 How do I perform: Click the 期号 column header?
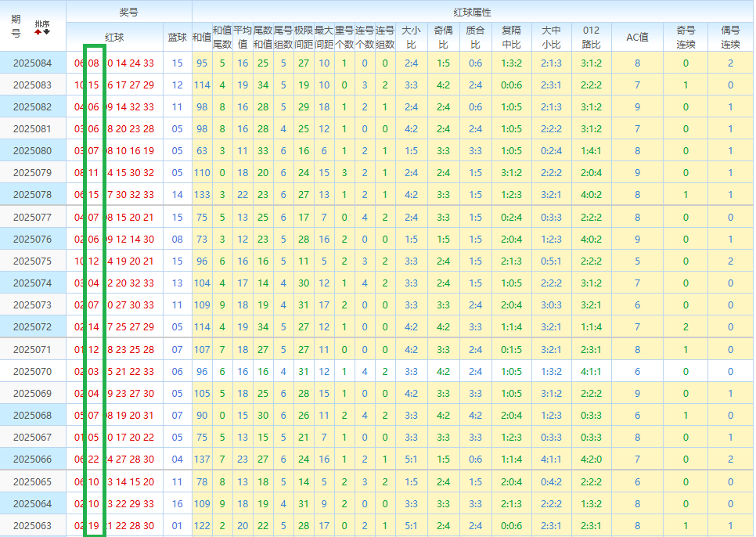[16, 26]
